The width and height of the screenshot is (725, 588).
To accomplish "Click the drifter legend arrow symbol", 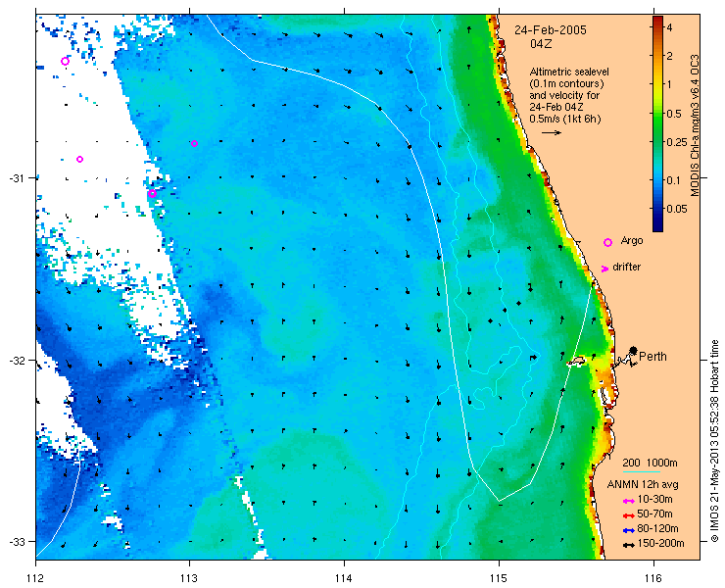I will pos(604,269).
